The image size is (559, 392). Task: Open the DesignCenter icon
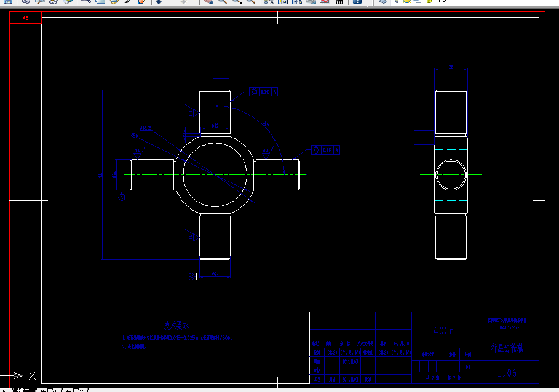tap(283, 1)
